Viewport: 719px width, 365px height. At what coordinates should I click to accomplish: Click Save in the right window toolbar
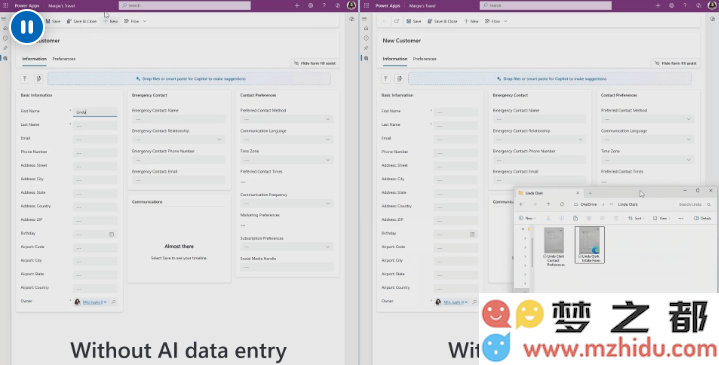[414, 21]
